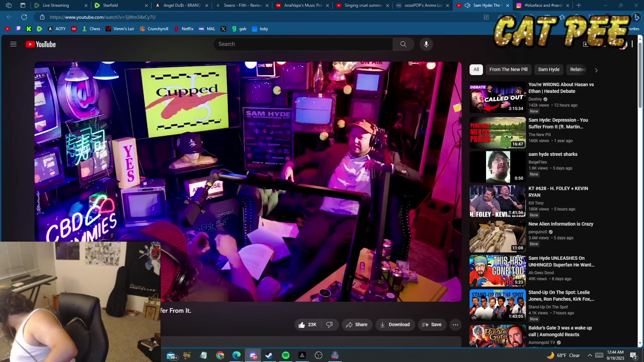Open tab actions menu icon
644x362 pixels.
[x=23, y=6]
